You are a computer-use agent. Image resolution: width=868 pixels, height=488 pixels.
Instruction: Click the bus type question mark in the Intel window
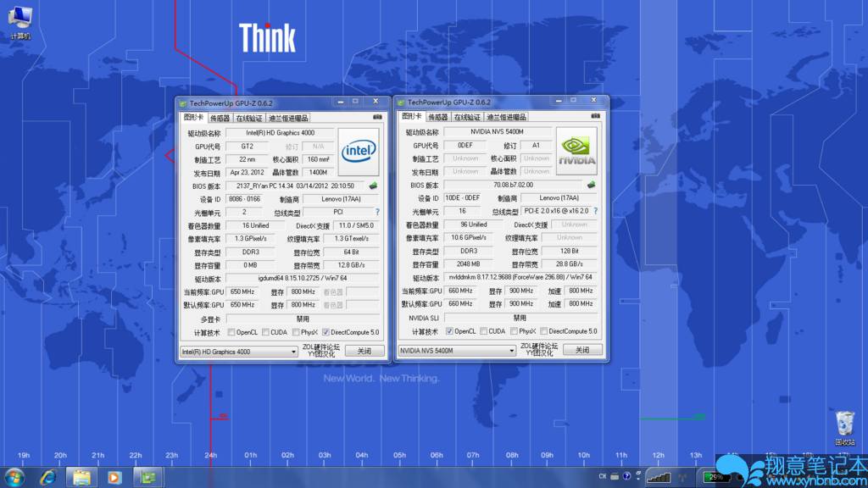[377, 212]
